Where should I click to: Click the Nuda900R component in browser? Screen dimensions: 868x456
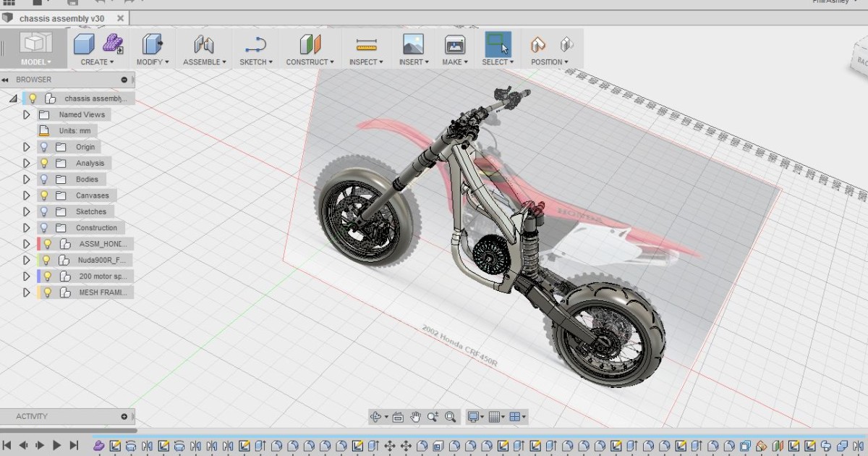pyautogui.click(x=101, y=259)
